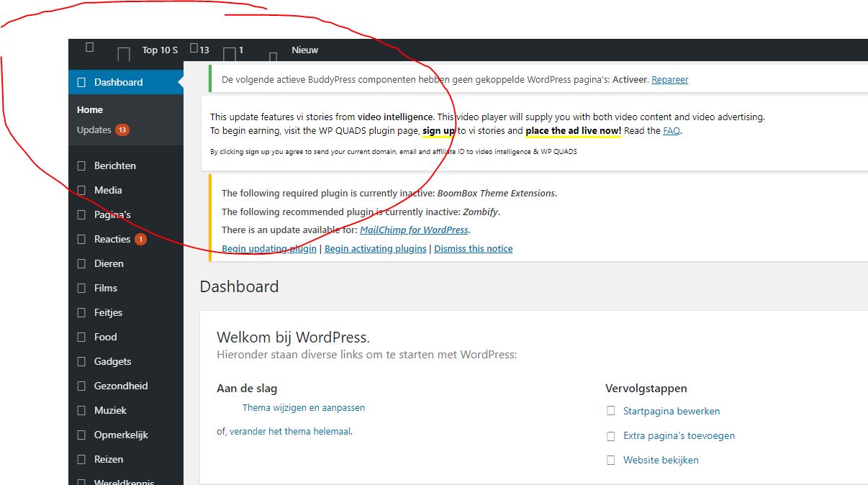This screenshot has width=868, height=485.
Task: Click Begin activating plugins
Action: (376, 249)
